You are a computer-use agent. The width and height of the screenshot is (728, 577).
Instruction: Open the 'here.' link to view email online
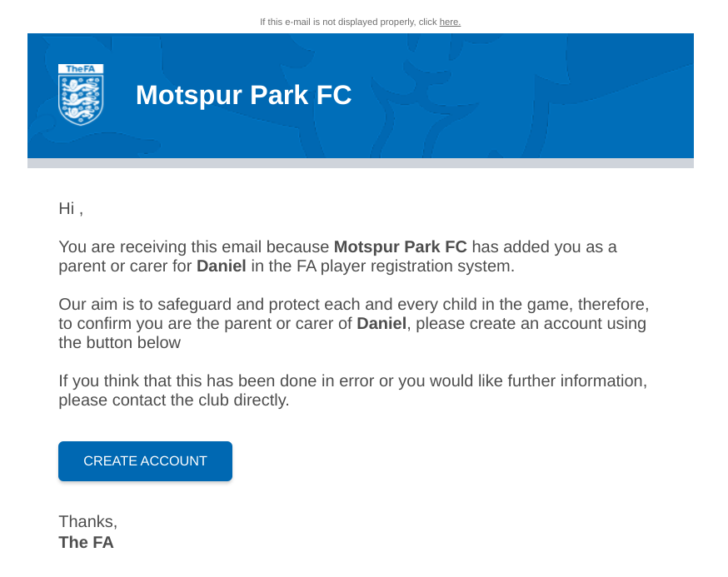pos(450,22)
